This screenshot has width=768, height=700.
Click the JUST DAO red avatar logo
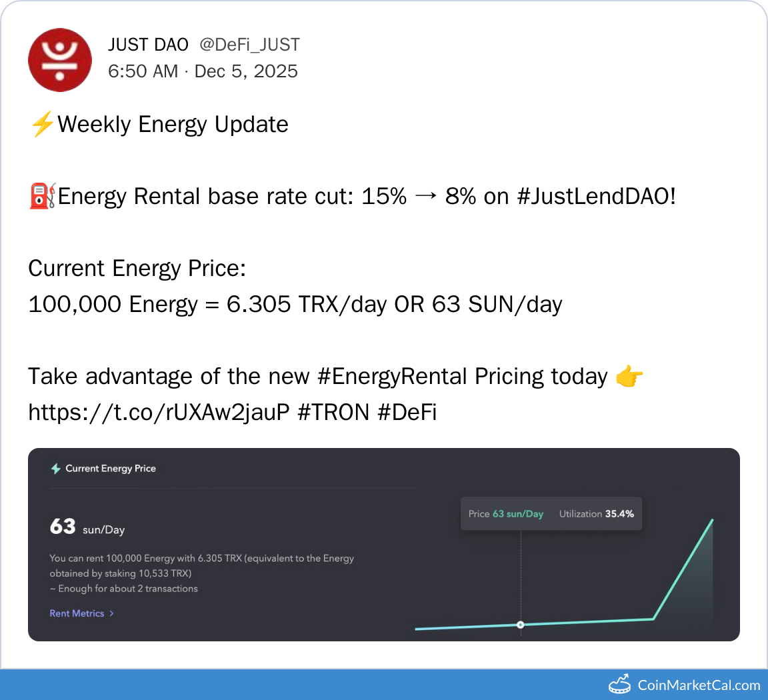[x=60, y=60]
